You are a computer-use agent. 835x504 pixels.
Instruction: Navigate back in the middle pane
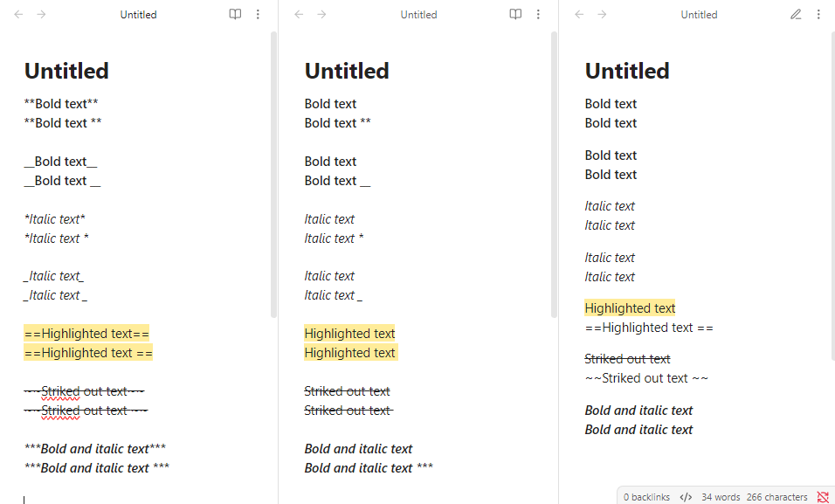pos(299,14)
